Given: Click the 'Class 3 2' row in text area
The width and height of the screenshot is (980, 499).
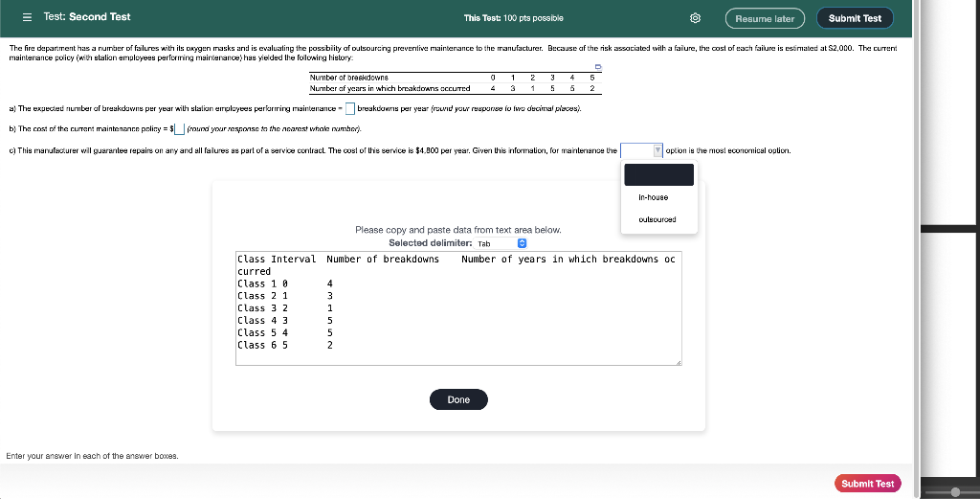Looking at the screenshot, I should tap(285, 308).
